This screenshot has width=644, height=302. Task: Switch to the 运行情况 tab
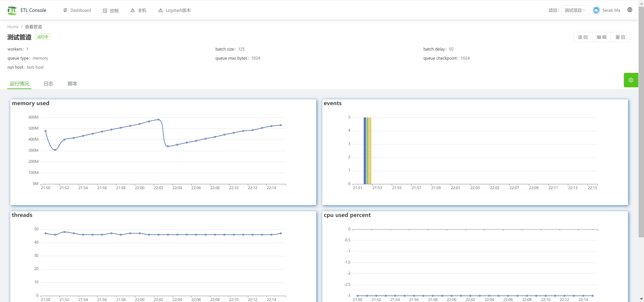tap(19, 83)
